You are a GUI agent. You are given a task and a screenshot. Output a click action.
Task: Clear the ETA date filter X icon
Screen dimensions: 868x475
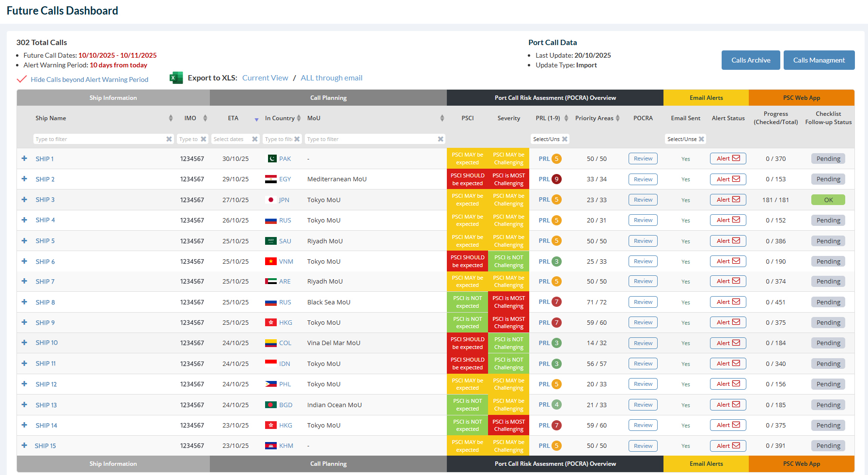tap(255, 139)
